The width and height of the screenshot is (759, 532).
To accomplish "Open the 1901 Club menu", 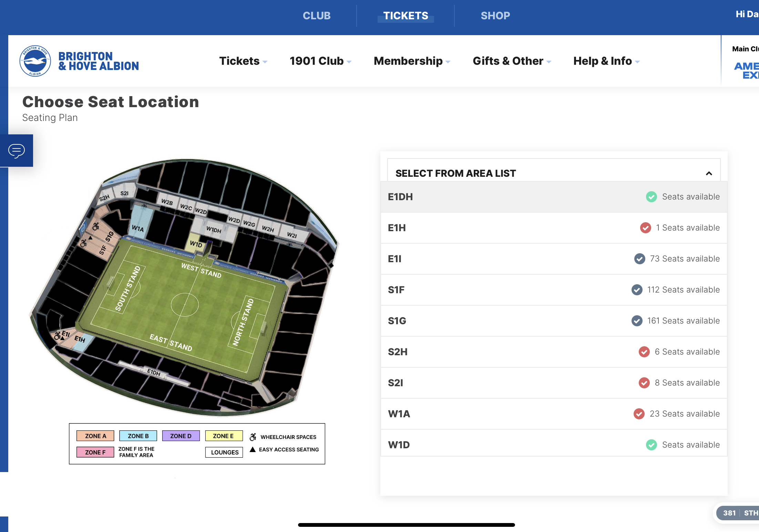I will coord(320,61).
